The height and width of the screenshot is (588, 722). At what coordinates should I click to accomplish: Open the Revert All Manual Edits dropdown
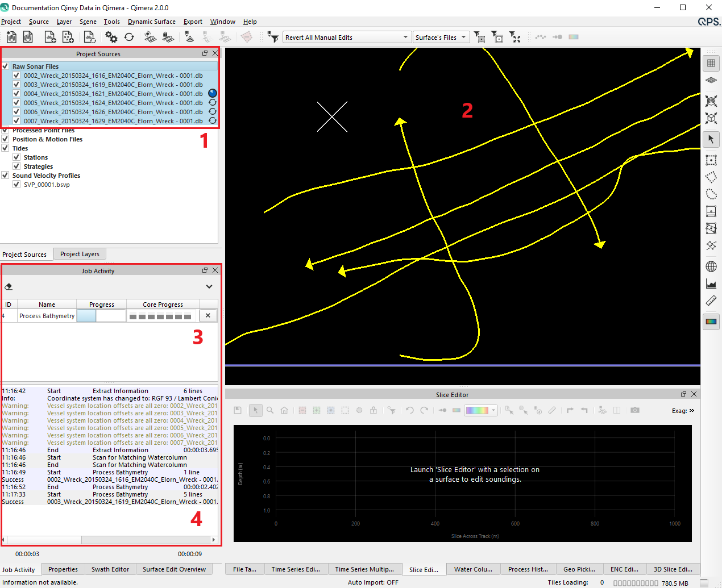pos(405,37)
